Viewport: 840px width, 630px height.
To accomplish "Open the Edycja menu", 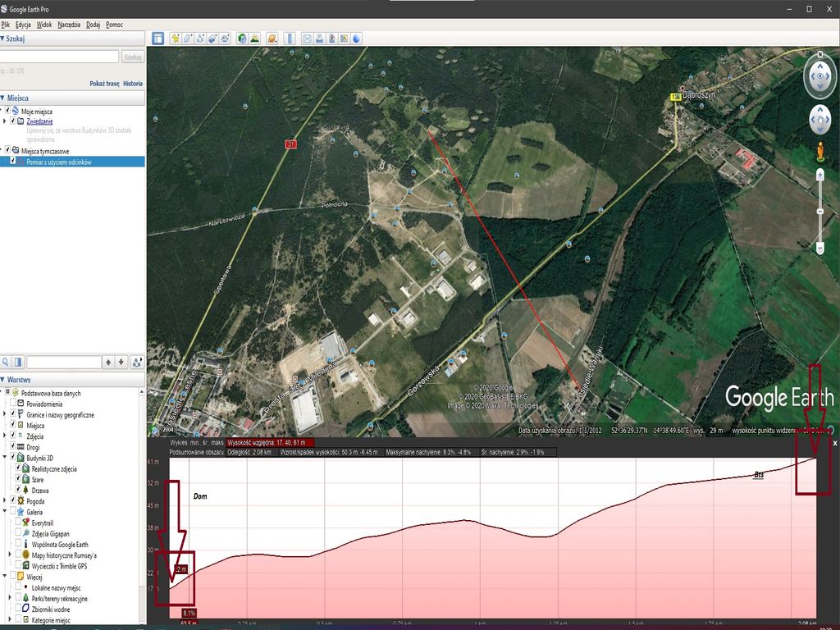I will pyautogui.click(x=23, y=25).
